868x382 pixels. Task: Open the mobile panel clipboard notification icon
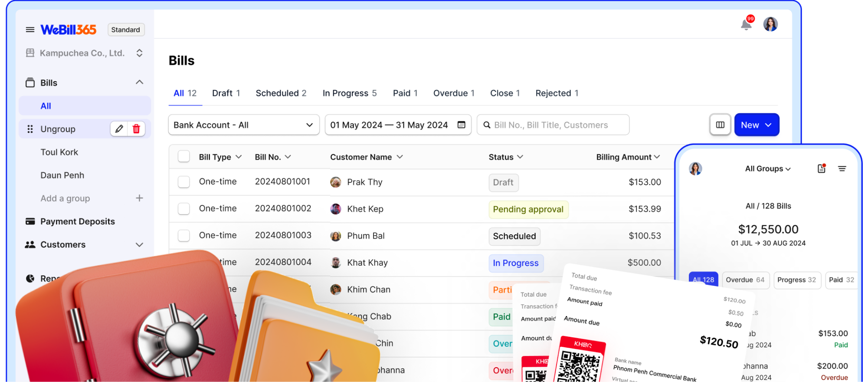click(x=822, y=168)
